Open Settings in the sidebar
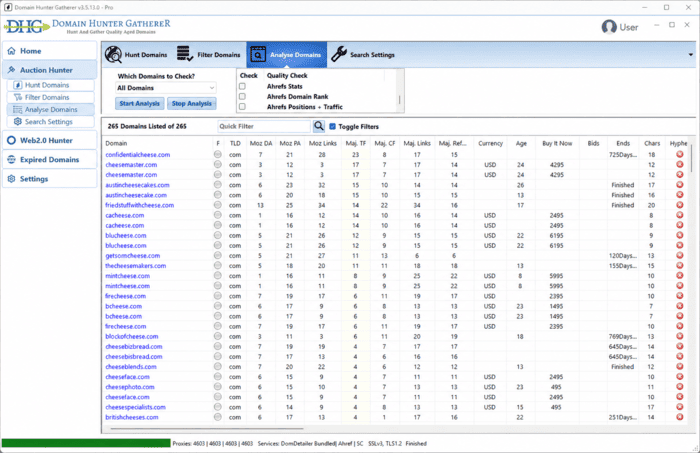 point(50,179)
